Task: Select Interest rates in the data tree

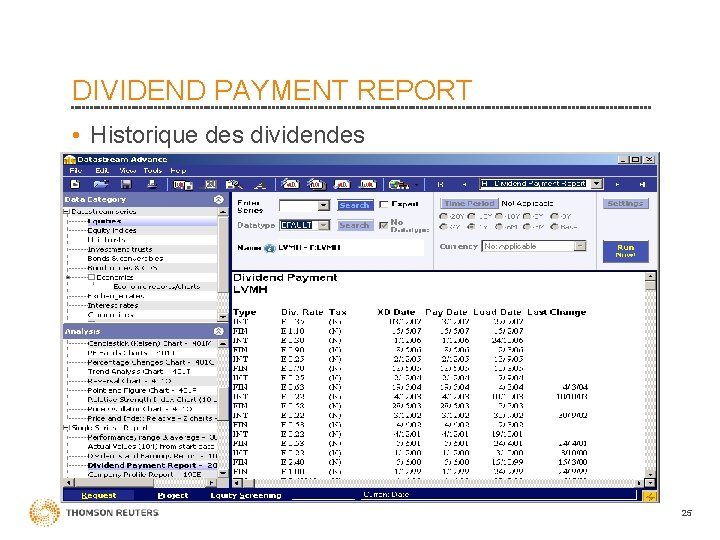Action: (x=112, y=305)
